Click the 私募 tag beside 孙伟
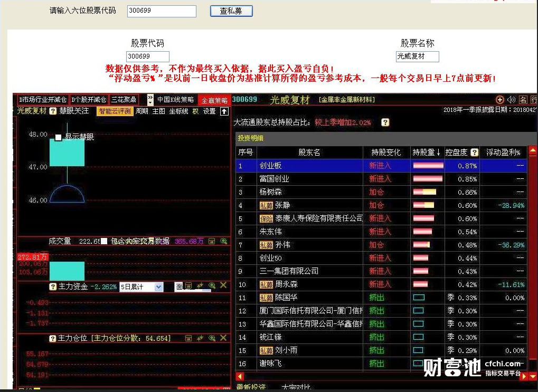Image resolution: width=538 pixels, height=392 pixels. click(266, 245)
